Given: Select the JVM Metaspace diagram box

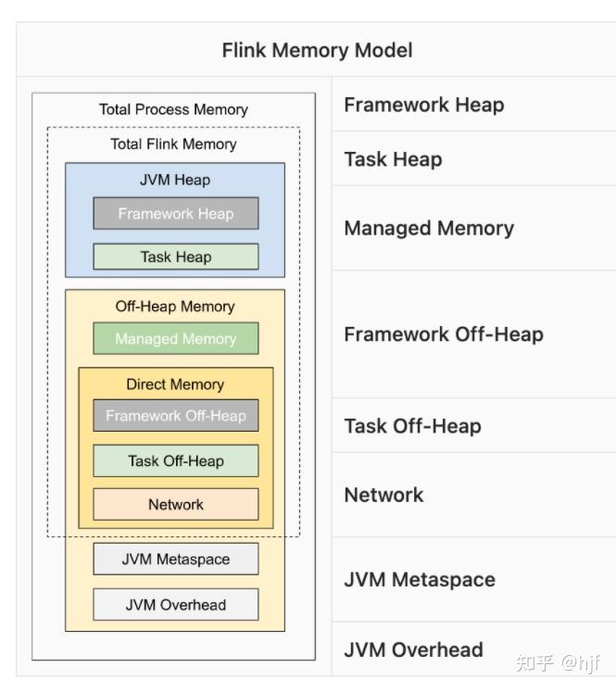Looking at the screenshot, I should pos(175,560).
